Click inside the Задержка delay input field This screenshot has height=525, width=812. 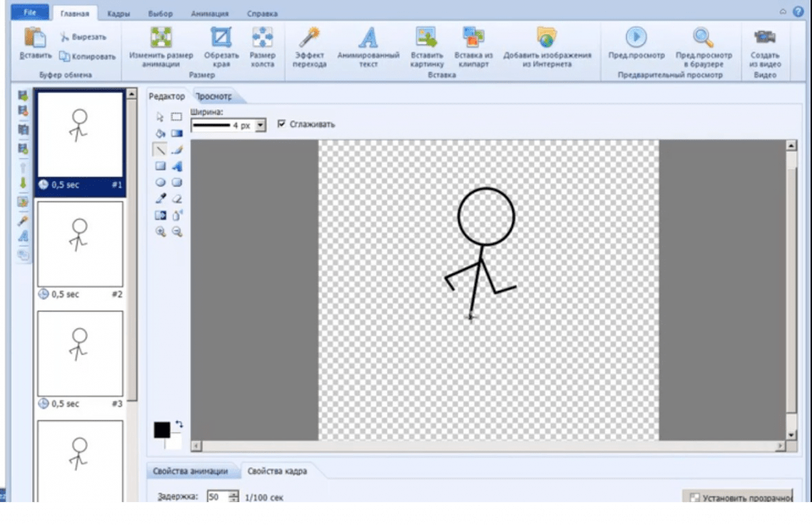click(217, 497)
